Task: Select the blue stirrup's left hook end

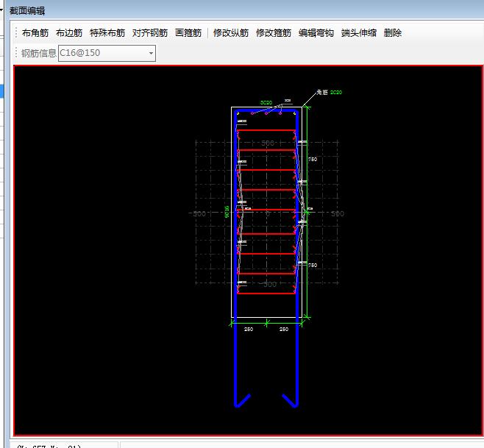Action: click(x=242, y=400)
